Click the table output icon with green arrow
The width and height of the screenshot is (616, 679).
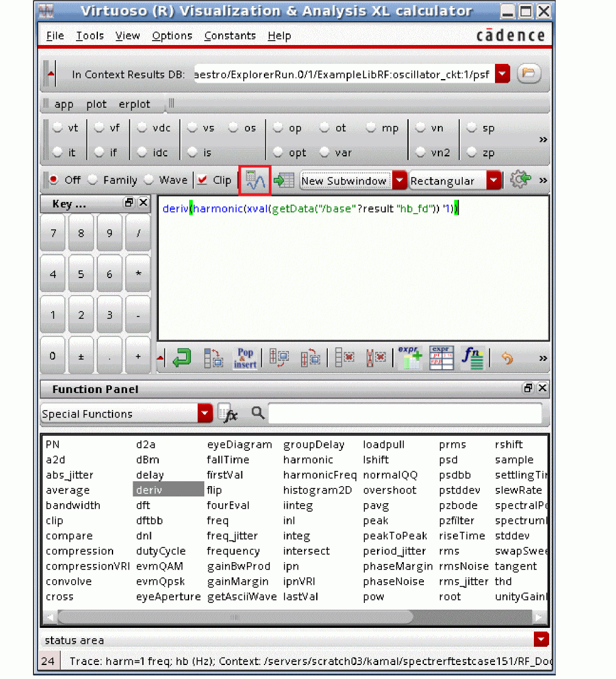[x=283, y=181]
